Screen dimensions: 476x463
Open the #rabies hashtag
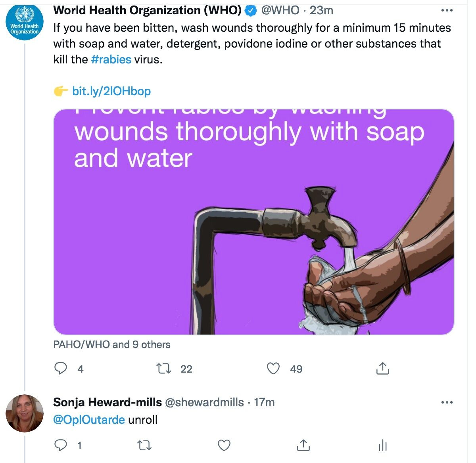111,59
